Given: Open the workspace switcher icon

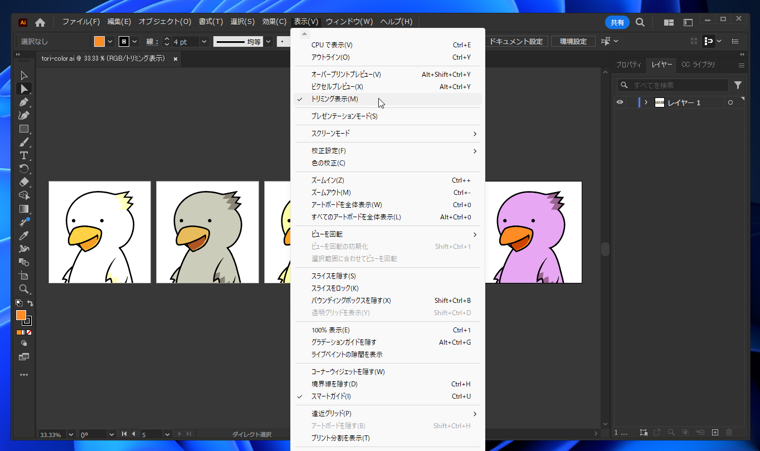Looking at the screenshot, I should [x=688, y=22].
